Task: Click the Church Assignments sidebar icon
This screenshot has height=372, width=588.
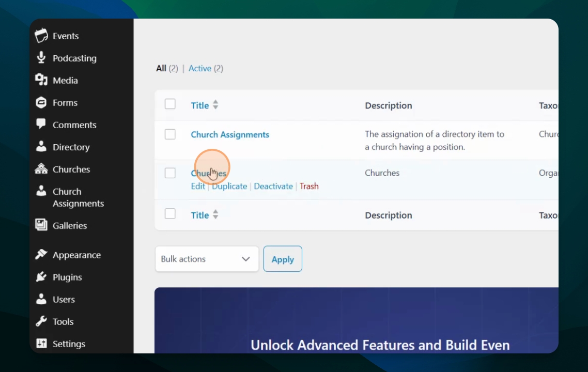Action: (x=41, y=191)
